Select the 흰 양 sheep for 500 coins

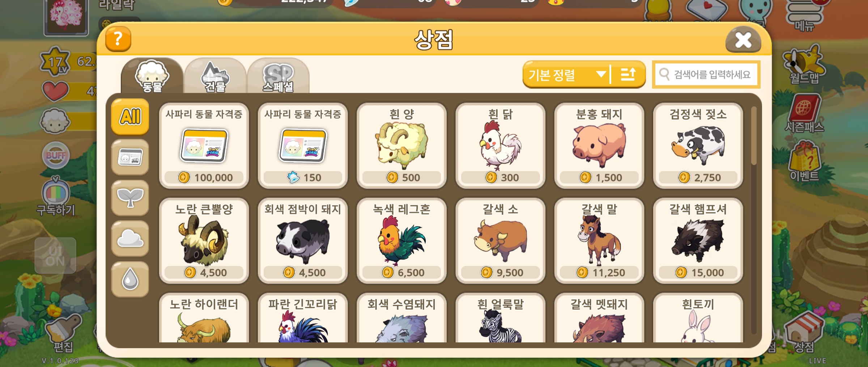coord(401,145)
